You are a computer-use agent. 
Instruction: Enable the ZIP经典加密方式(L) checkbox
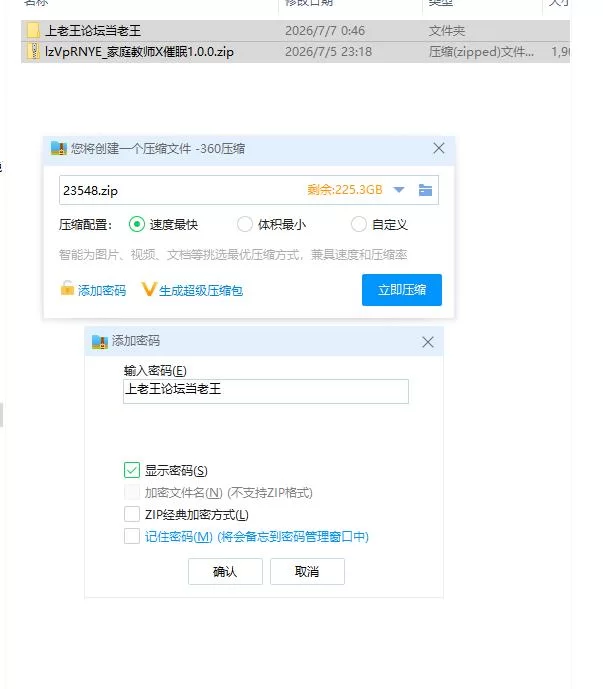pos(132,514)
